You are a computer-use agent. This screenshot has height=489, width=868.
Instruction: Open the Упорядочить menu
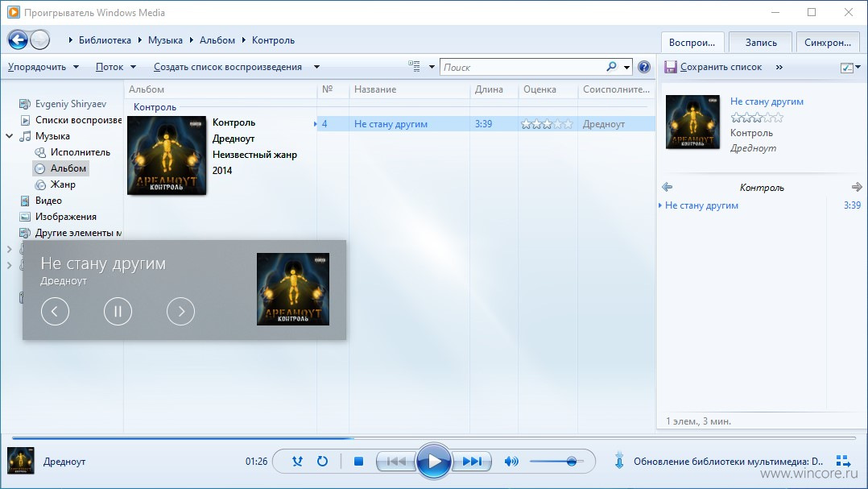pos(43,67)
